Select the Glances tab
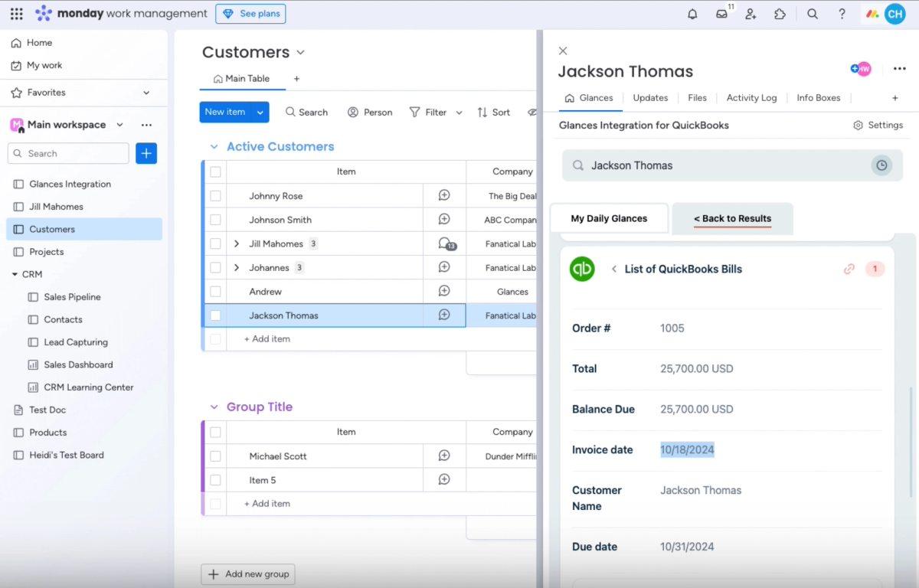 [589, 98]
